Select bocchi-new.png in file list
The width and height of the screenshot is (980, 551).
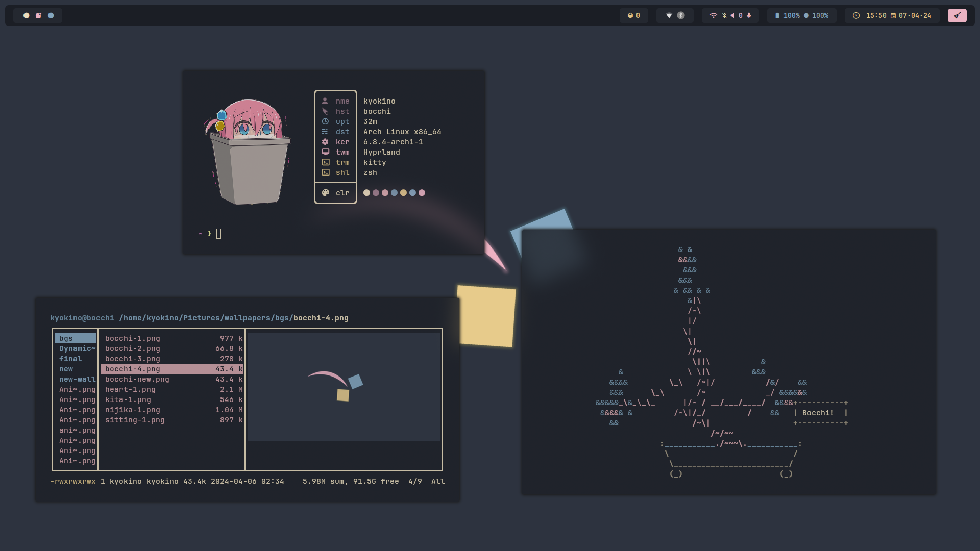[137, 380]
